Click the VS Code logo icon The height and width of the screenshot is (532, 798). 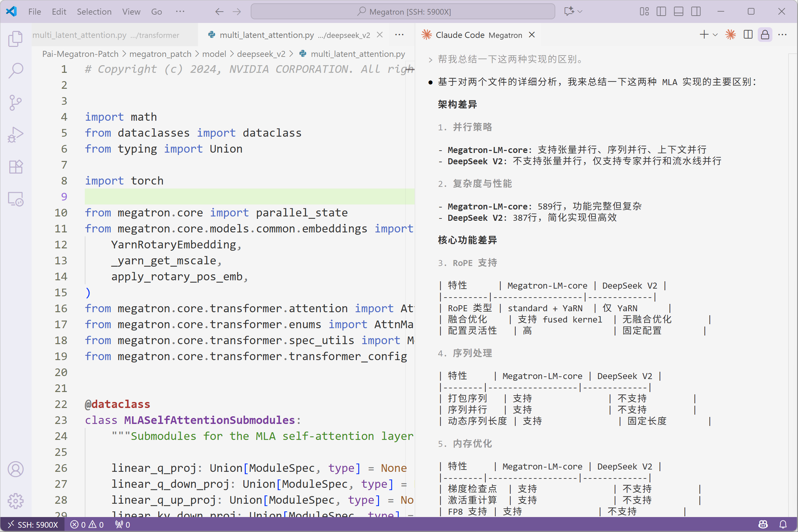pyautogui.click(x=12, y=12)
